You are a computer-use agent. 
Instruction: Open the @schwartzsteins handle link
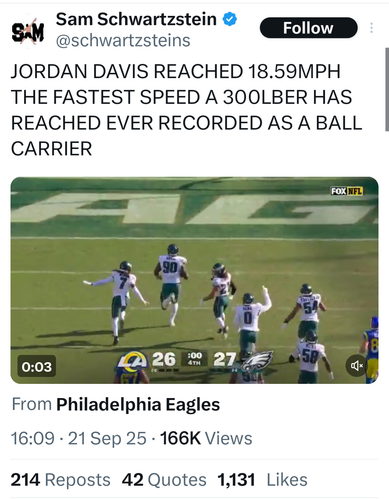pos(123,41)
